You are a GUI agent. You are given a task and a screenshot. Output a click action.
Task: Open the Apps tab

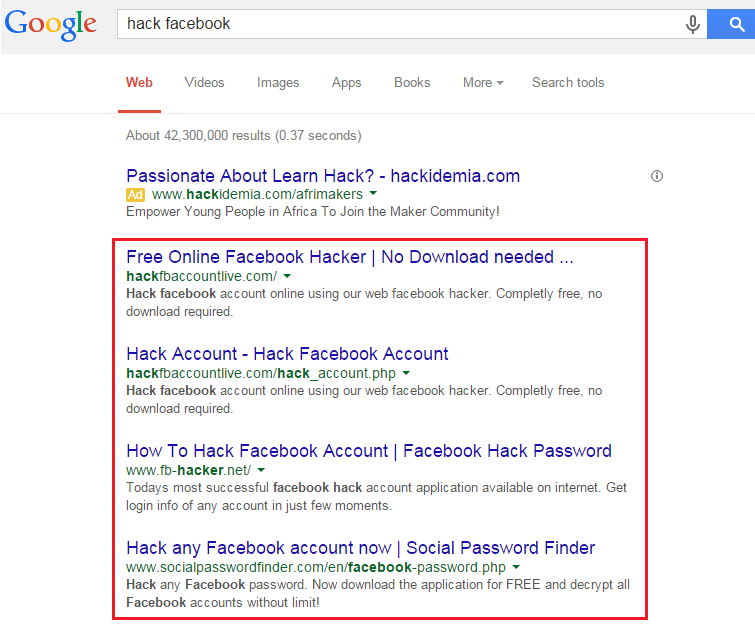(x=346, y=83)
